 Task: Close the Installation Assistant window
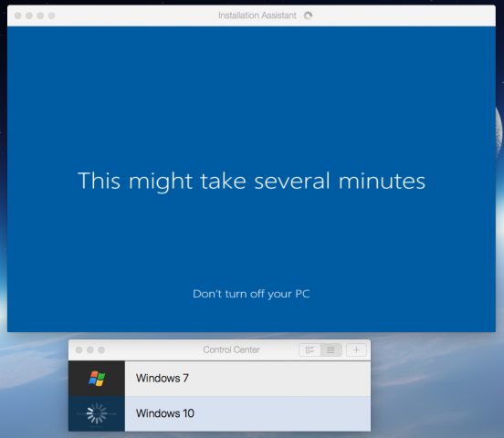pos(18,16)
